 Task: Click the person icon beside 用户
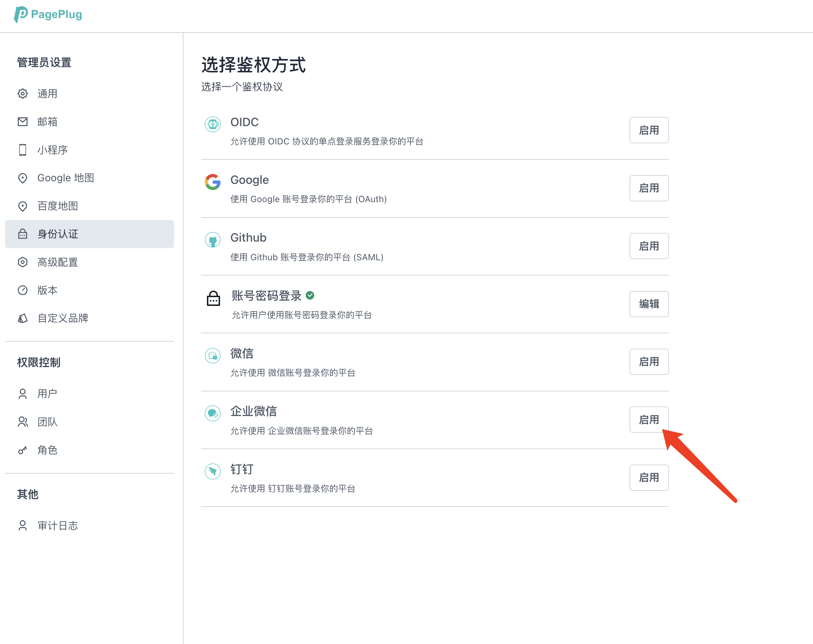[23, 394]
